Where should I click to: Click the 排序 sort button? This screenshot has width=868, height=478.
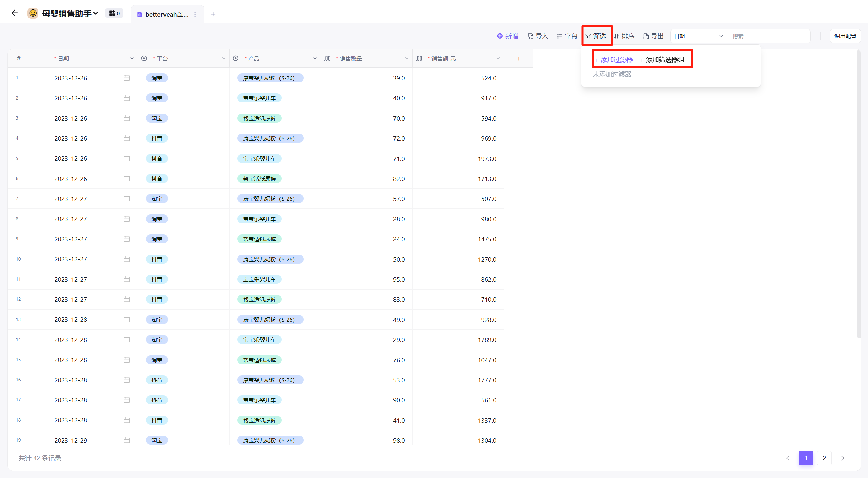point(624,36)
